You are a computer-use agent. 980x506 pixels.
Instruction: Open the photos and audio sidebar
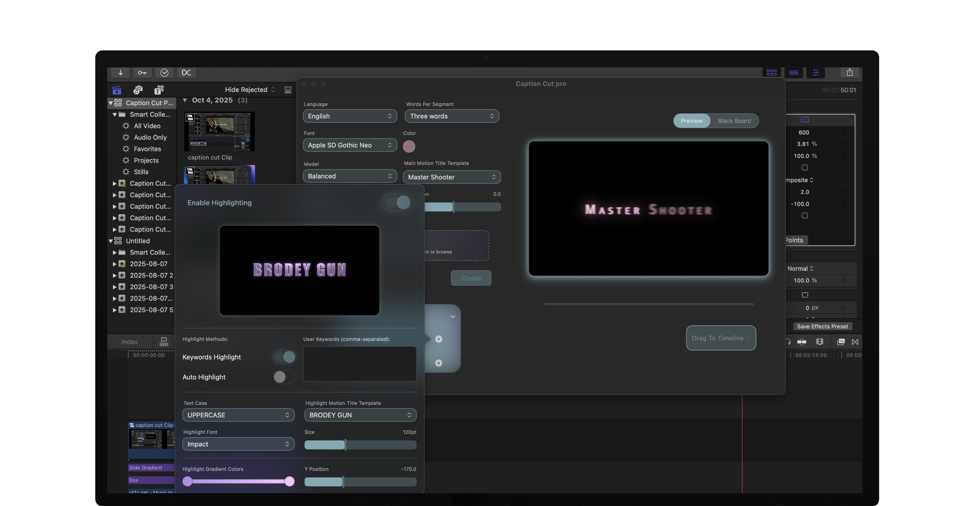pos(138,90)
